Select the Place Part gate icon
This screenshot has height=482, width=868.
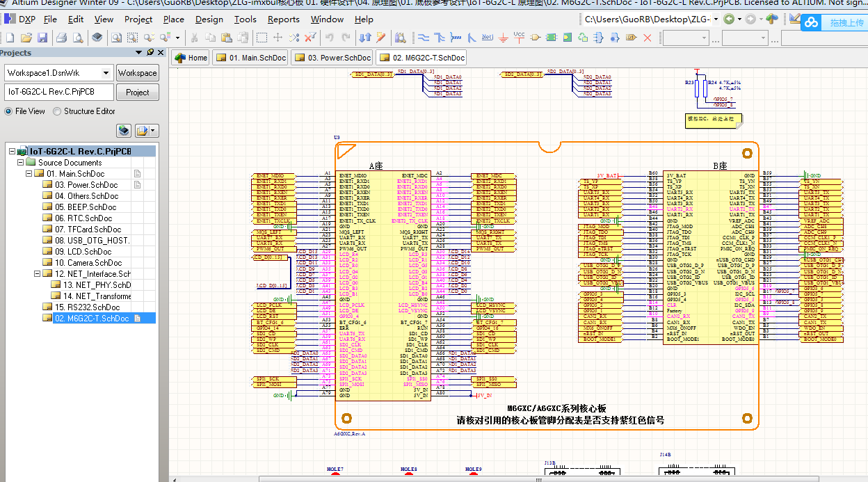[535, 37]
